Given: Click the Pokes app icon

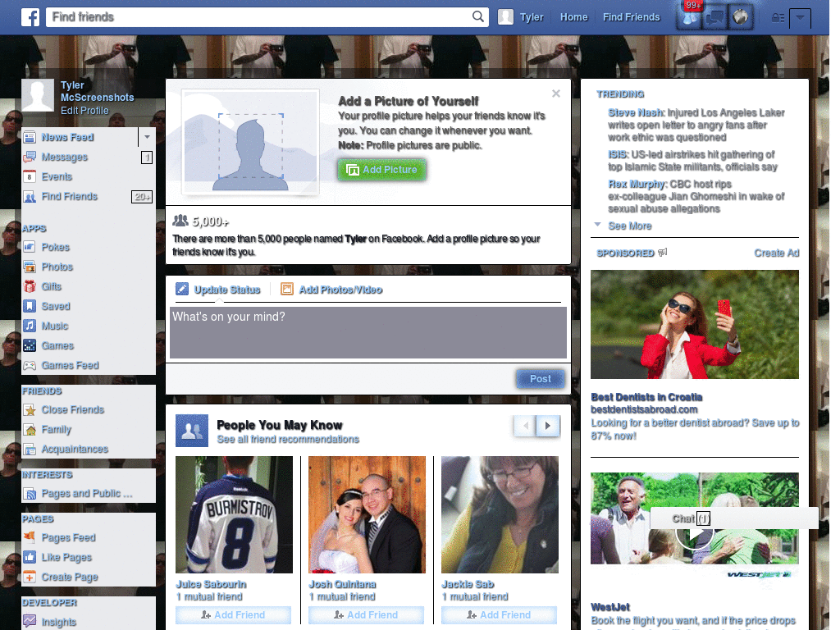Looking at the screenshot, I should pyautogui.click(x=30, y=247).
